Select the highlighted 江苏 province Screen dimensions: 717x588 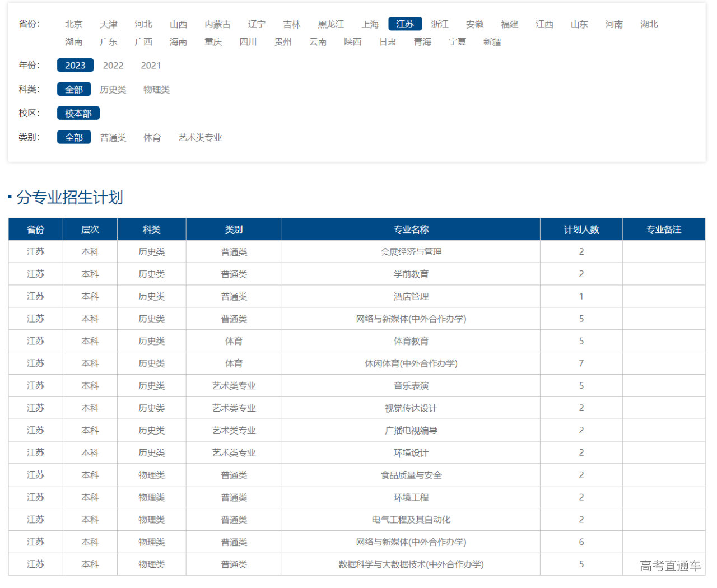pos(405,24)
